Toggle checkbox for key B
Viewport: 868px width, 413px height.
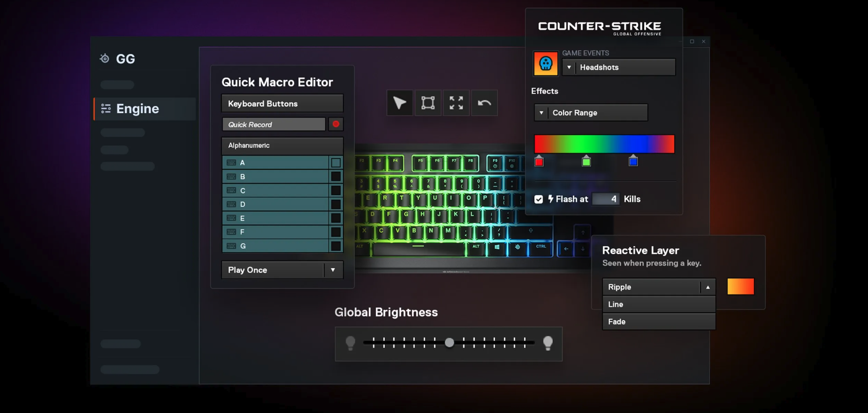pos(336,176)
